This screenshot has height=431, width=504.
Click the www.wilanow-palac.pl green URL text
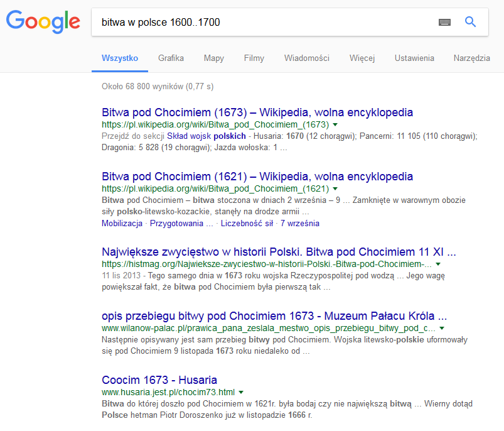pyautogui.click(x=269, y=328)
